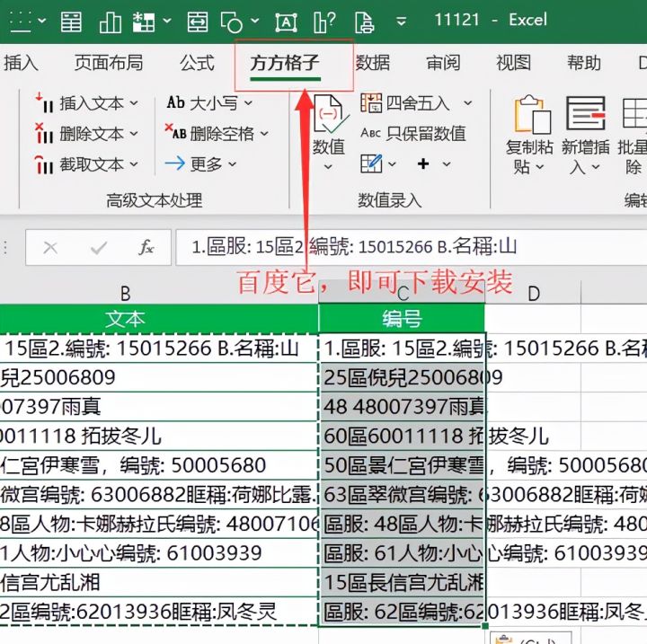Click the chart help icon with question mark
647x644 pixels.
(x=323, y=22)
